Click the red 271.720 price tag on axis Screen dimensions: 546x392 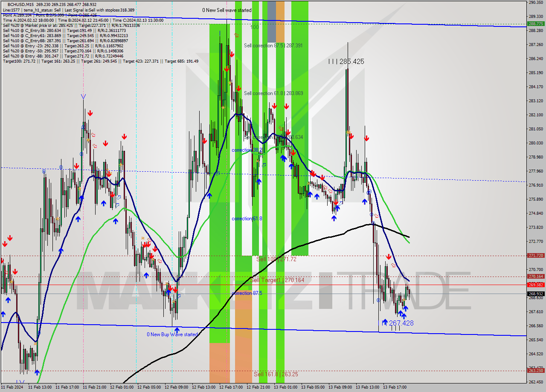(536, 256)
